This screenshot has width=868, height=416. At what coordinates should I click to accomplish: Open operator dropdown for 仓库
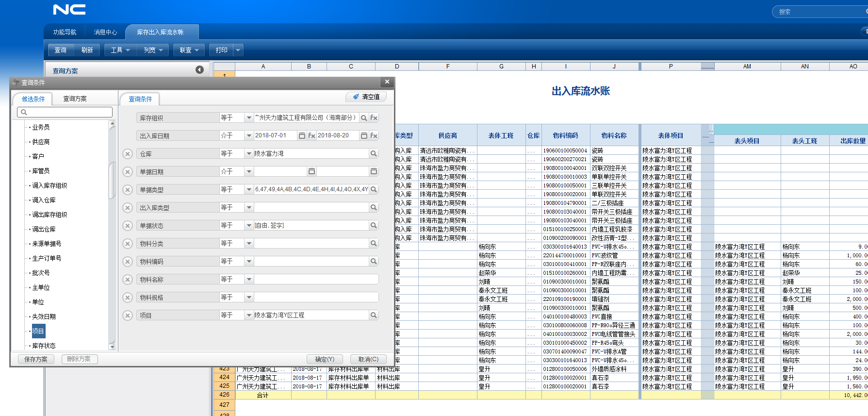pos(249,153)
